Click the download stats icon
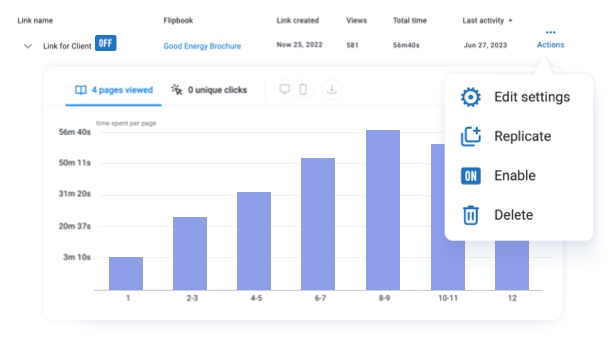608x364 pixels. pyautogui.click(x=332, y=90)
